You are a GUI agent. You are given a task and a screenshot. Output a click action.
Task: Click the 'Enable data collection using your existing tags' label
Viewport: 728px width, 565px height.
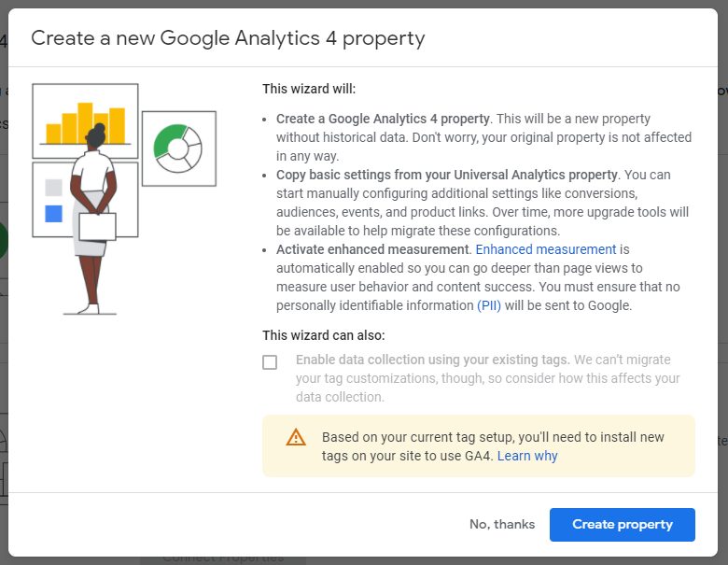[432, 360]
